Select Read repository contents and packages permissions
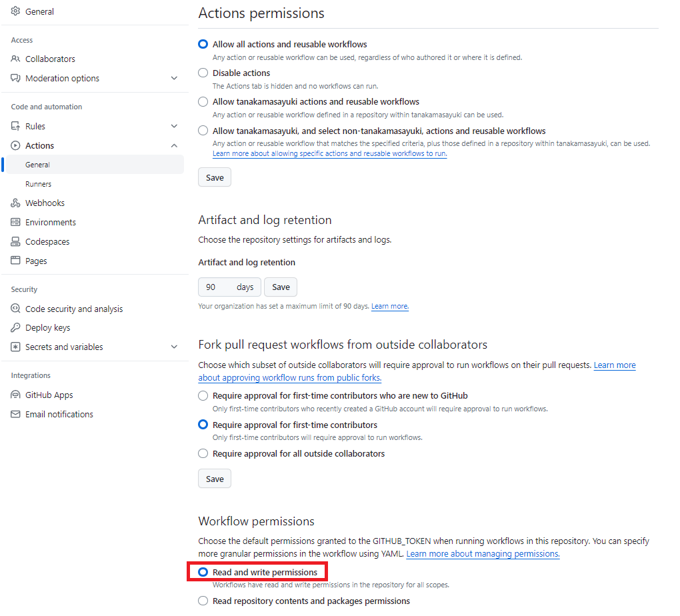This screenshot has width=680, height=616. click(x=203, y=601)
